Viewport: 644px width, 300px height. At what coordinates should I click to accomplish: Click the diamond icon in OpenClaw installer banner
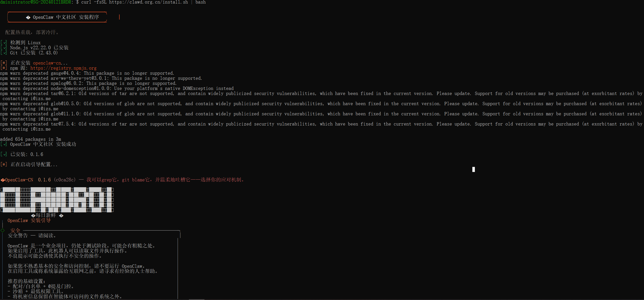[x=28, y=18]
